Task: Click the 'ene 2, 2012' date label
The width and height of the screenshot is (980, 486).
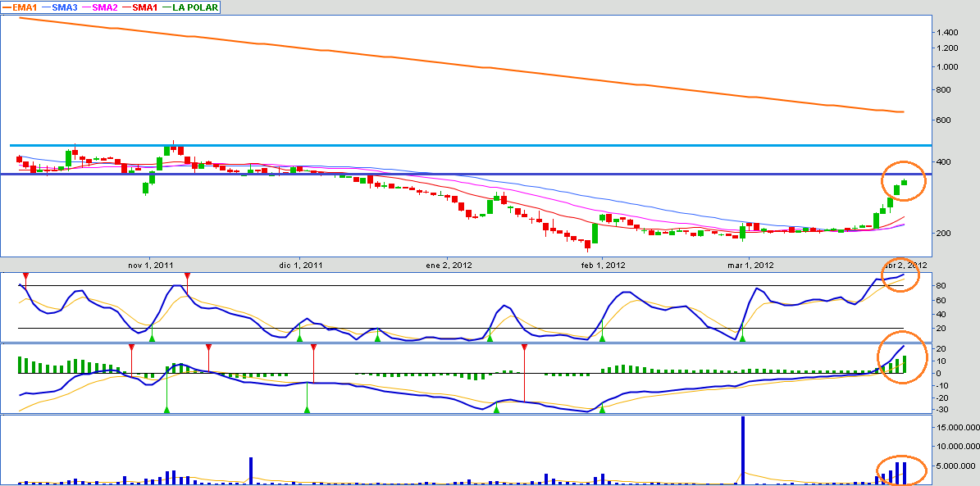Action: [449, 265]
